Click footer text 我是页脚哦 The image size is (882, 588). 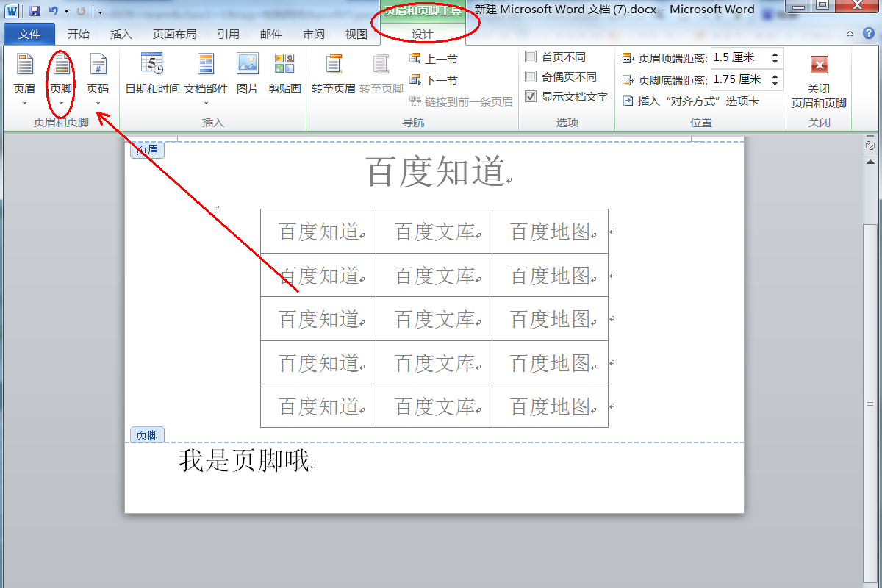(245, 460)
